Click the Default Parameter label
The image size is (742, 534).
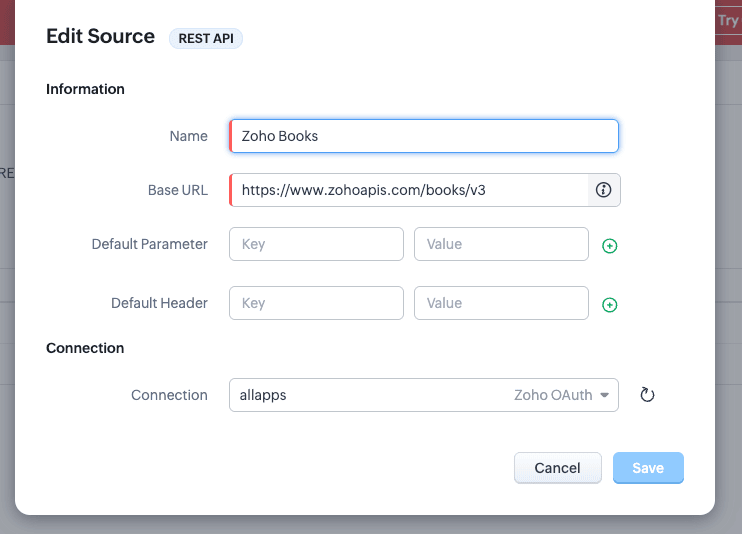click(x=150, y=244)
